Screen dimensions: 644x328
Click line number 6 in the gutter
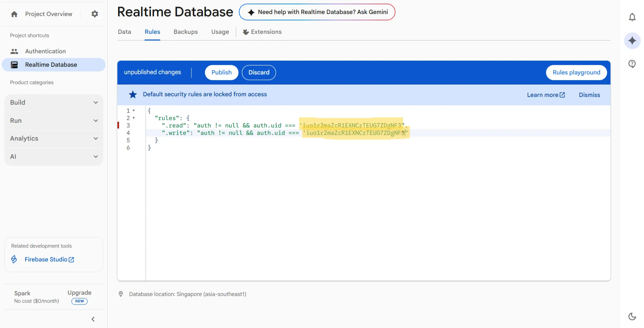click(128, 148)
